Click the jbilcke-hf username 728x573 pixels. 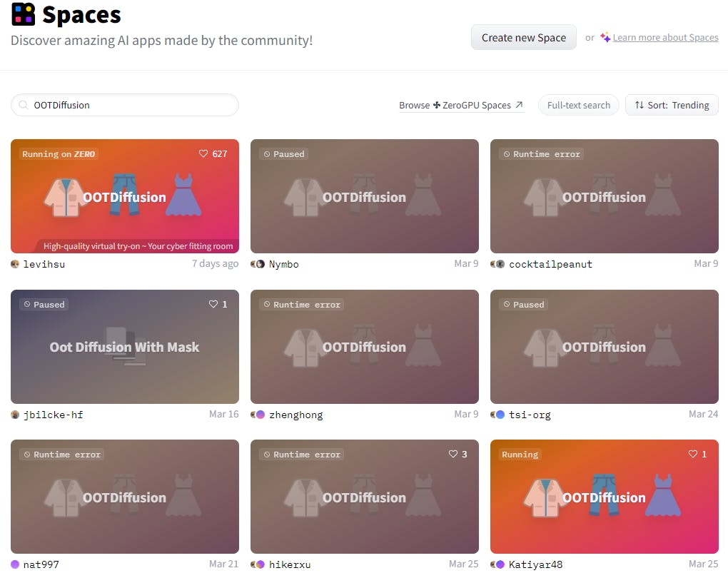[x=54, y=415]
